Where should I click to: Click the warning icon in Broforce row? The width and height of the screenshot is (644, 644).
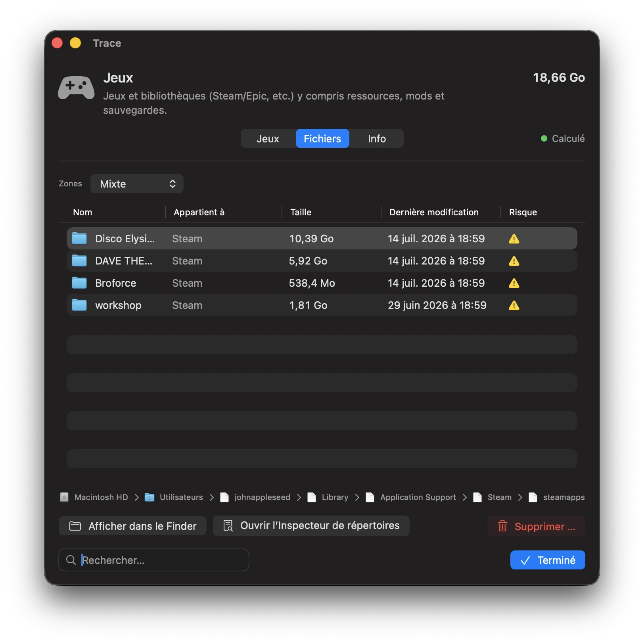click(x=514, y=283)
